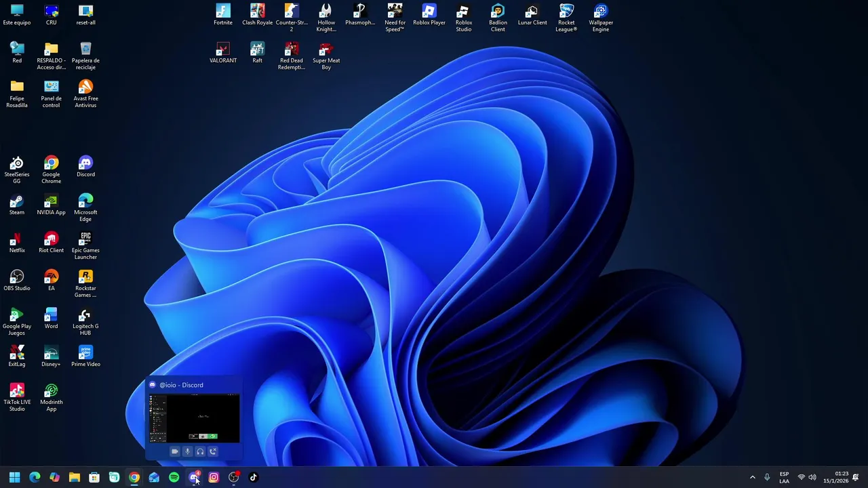
Task: Select the Clash Royale desktop icon
Action: click(257, 15)
